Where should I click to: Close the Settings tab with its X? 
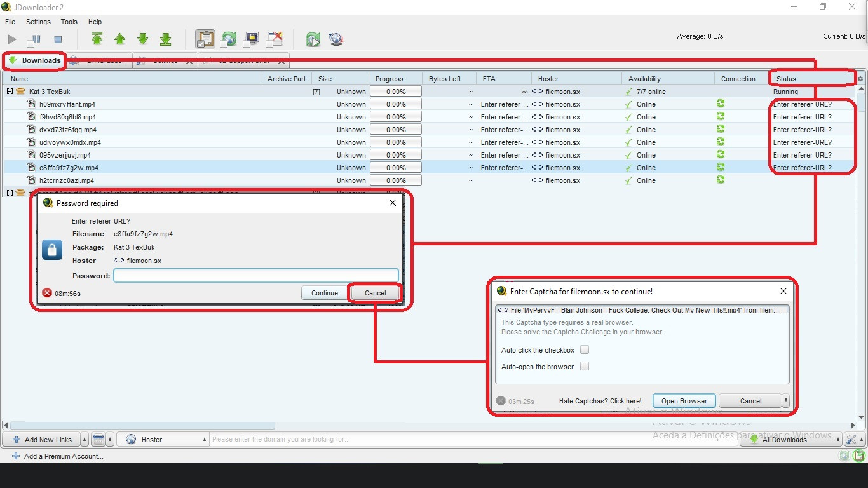coord(189,61)
